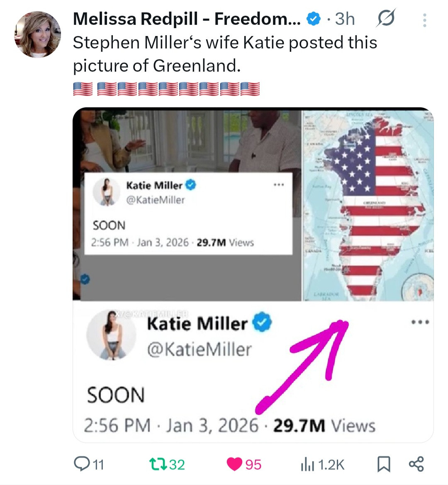
Task: Open the post's vertical three-dot more menu
Action: click(424, 20)
